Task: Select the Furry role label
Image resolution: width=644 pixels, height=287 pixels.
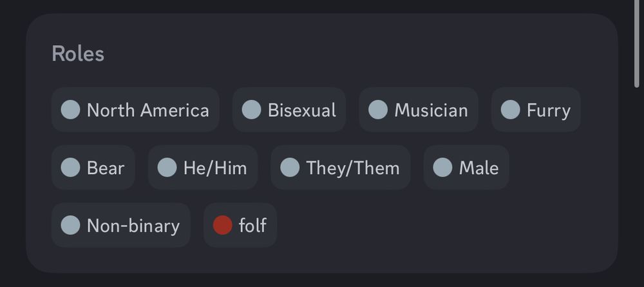Action: click(548, 110)
